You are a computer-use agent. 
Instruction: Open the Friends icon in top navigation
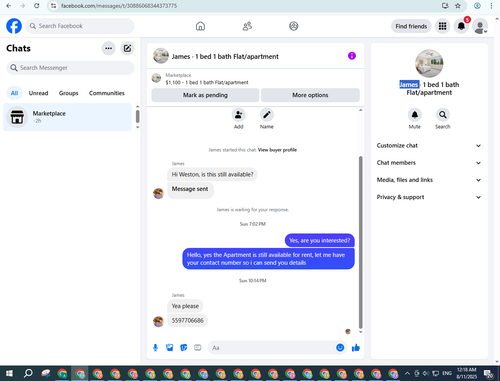247,26
